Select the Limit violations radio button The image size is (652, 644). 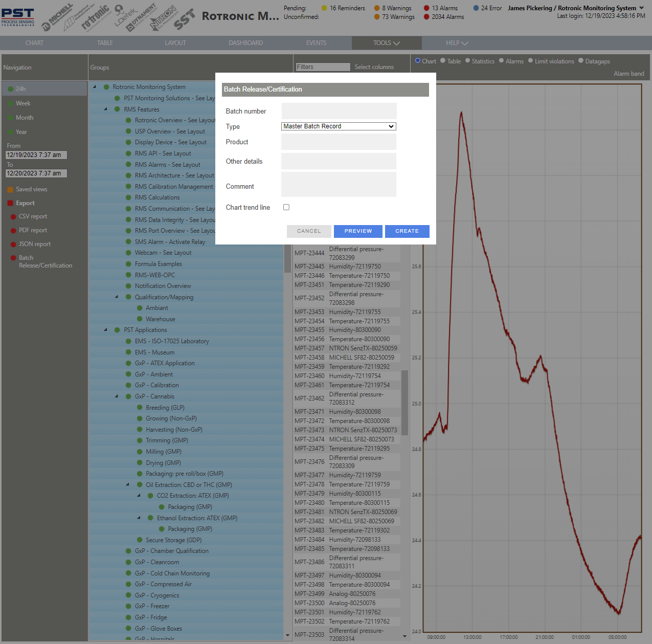(531, 60)
